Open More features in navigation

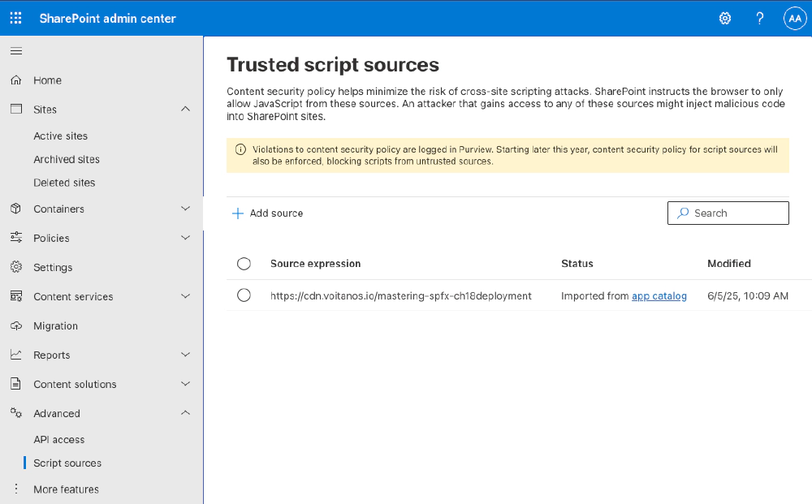(67, 489)
